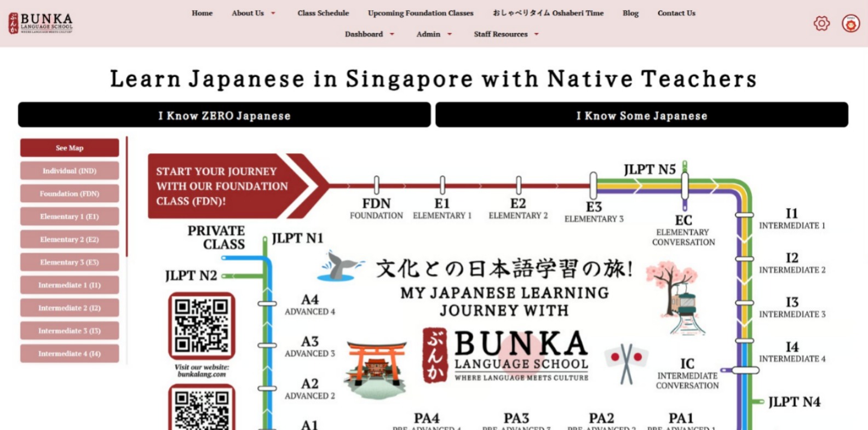This screenshot has width=868, height=430.
Task: Select Elementary 3 (E3) in sidebar
Action: (70, 262)
